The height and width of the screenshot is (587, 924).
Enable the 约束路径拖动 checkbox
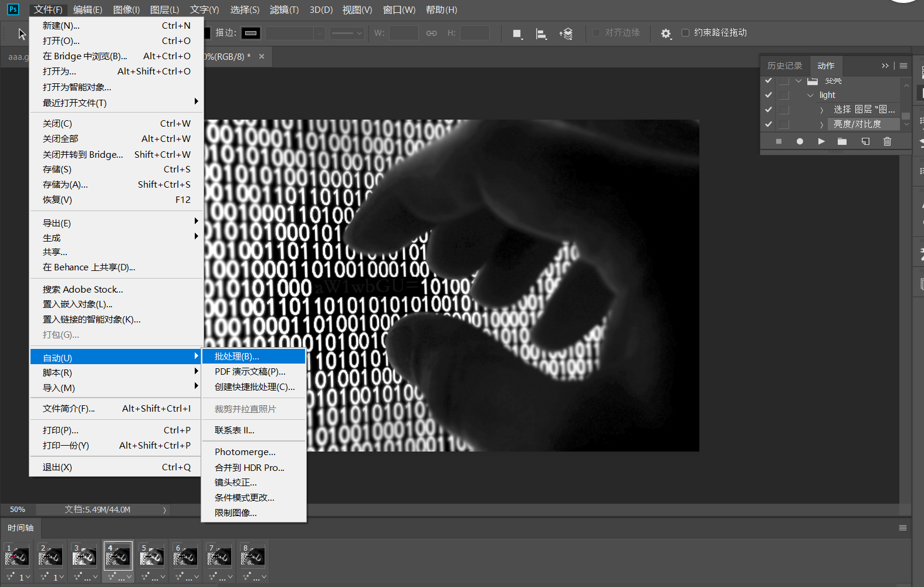[x=685, y=33]
